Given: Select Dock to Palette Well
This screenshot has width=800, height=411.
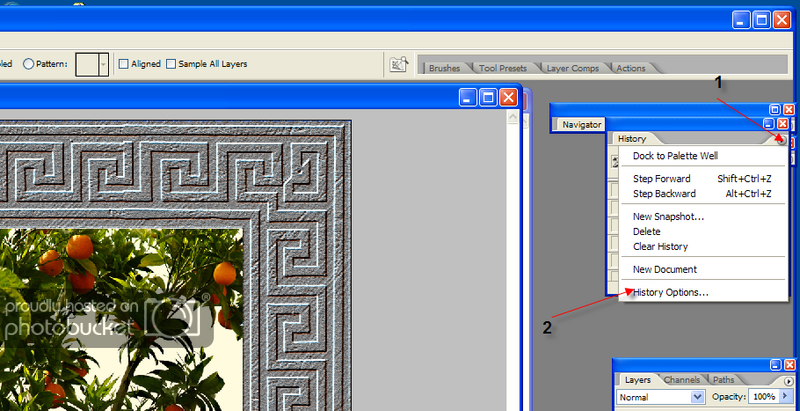Looking at the screenshot, I should 675,155.
